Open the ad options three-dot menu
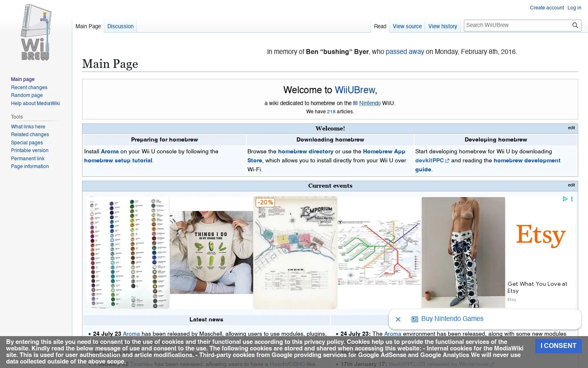This screenshot has width=588, height=368. point(572,199)
